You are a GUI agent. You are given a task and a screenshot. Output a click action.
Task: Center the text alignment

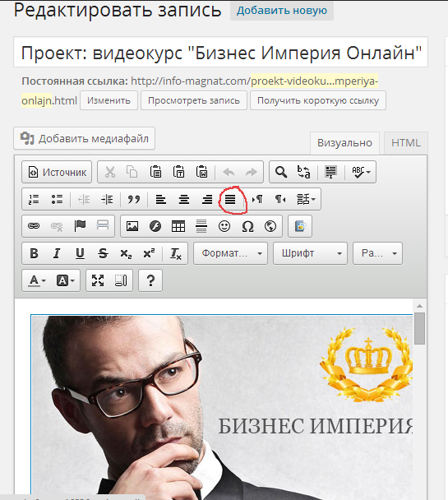pos(184,199)
